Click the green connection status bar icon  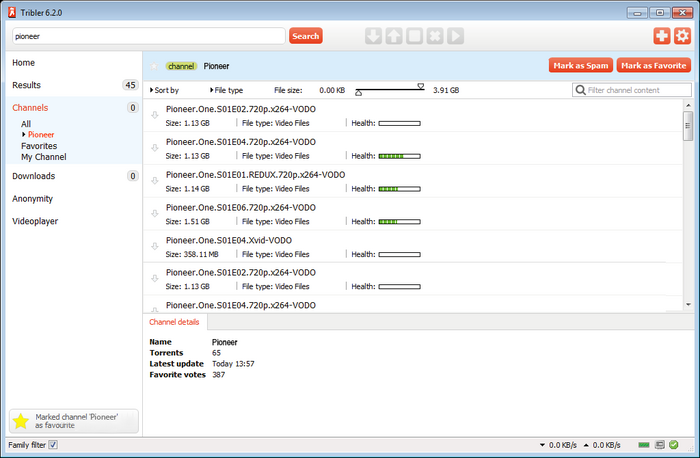644,445
